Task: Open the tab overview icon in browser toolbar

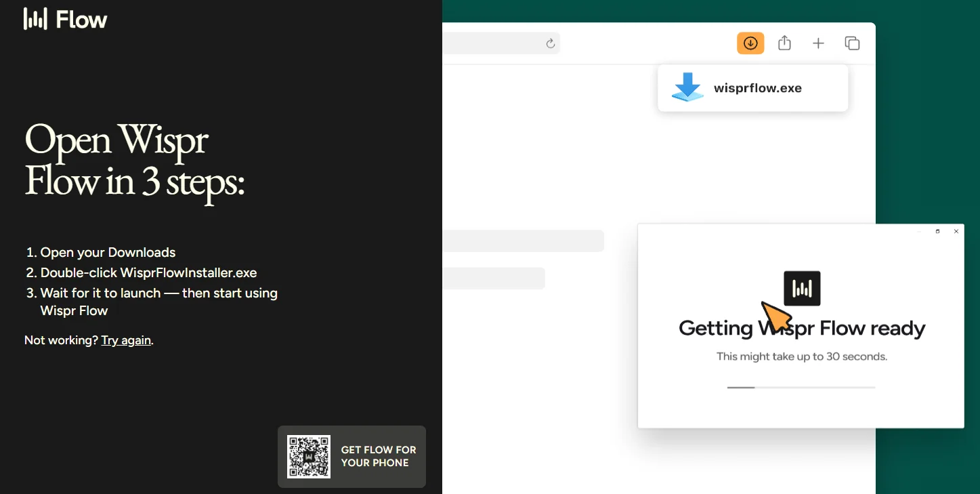Action: pyautogui.click(x=852, y=43)
